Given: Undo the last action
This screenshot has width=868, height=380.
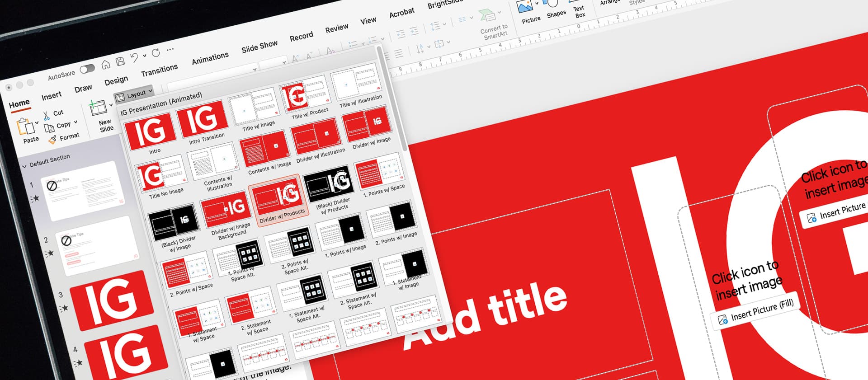Looking at the screenshot, I should [134, 57].
